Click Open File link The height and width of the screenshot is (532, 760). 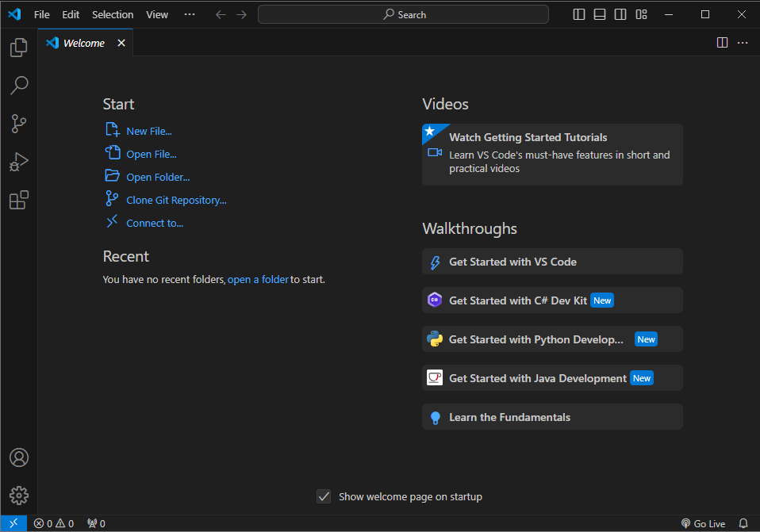click(152, 154)
